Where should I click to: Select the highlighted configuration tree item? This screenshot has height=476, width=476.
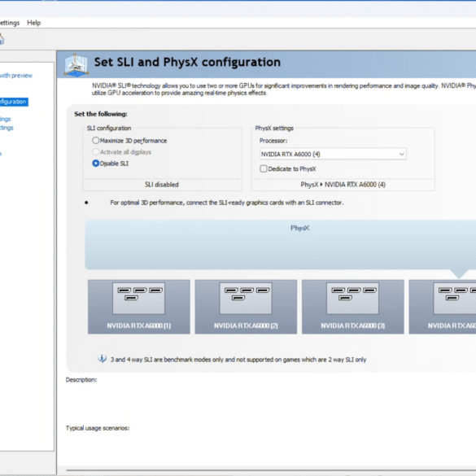coord(14,102)
